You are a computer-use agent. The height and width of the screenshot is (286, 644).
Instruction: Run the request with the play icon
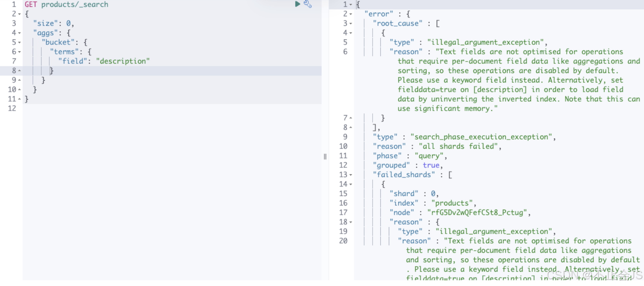pos(298,4)
